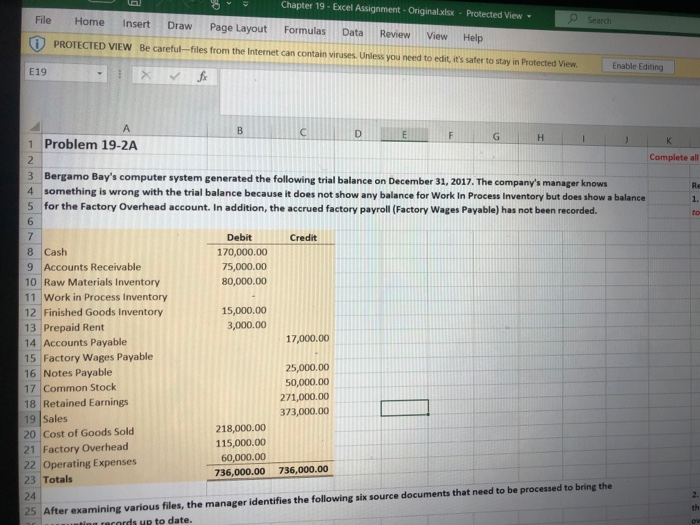The width and height of the screenshot is (700, 525).
Task: Click the formula bar input area
Action: coord(459,96)
